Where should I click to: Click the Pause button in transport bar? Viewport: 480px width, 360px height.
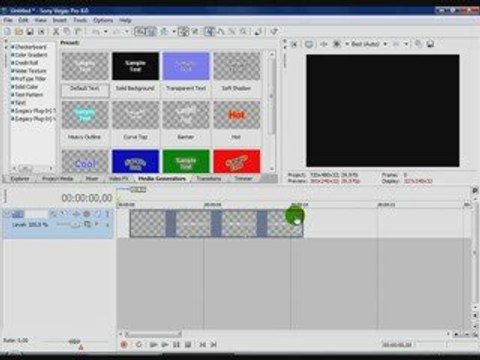pos(176,345)
